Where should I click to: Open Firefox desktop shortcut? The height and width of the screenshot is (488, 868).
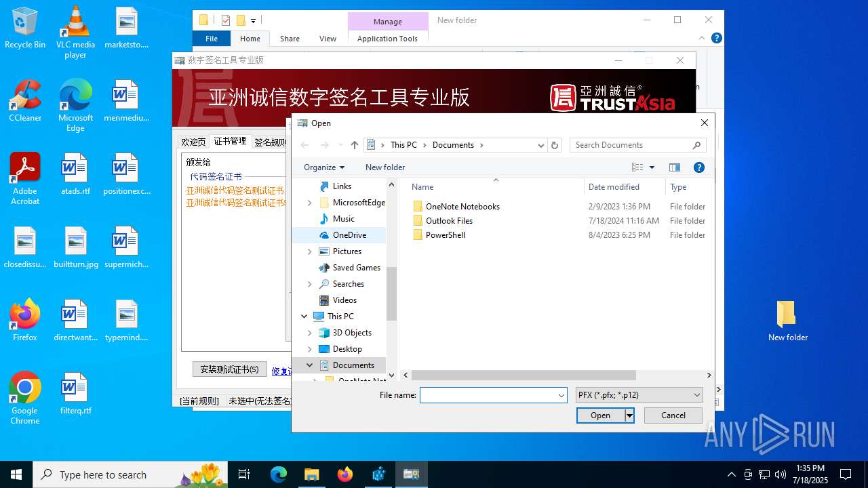[x=25, y=321]
